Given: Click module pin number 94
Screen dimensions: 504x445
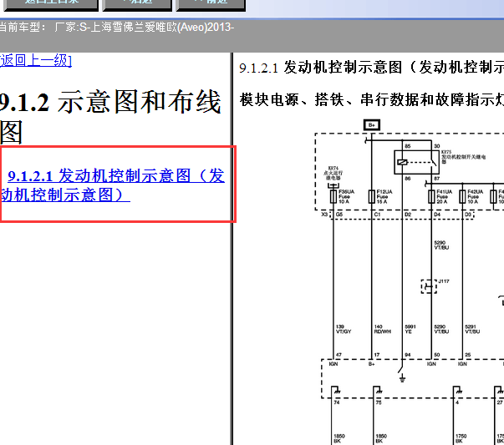Looking at the screenshot, I should (408, 355).
